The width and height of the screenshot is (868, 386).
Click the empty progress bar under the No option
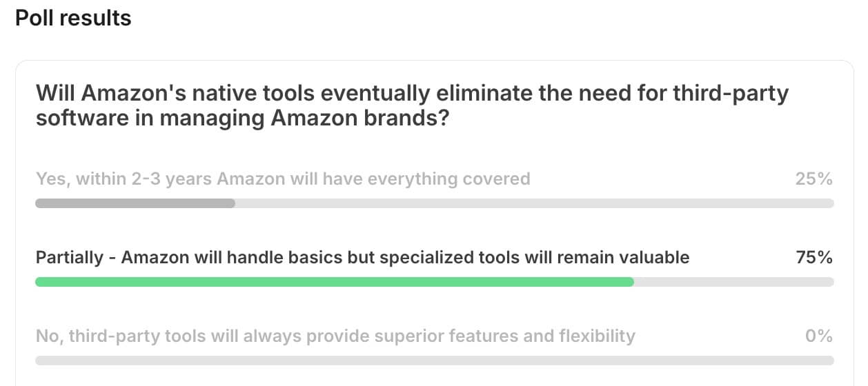coord(435,360)
